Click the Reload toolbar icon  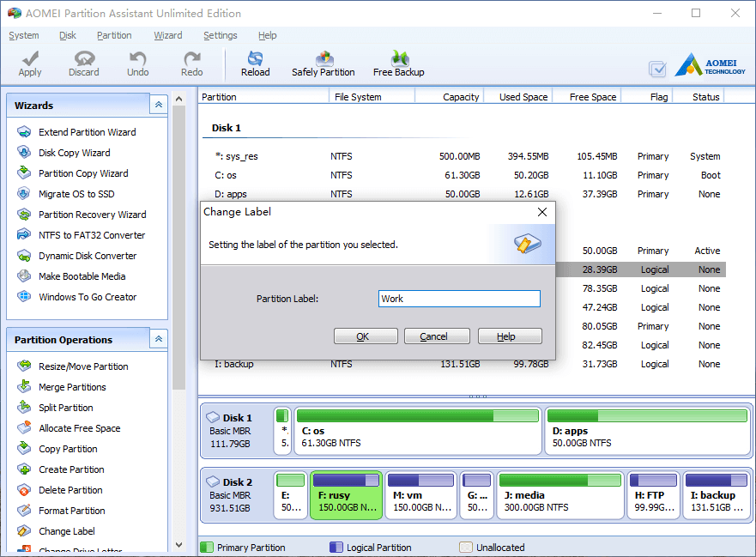pyautogui.click(x=256, y=64)
